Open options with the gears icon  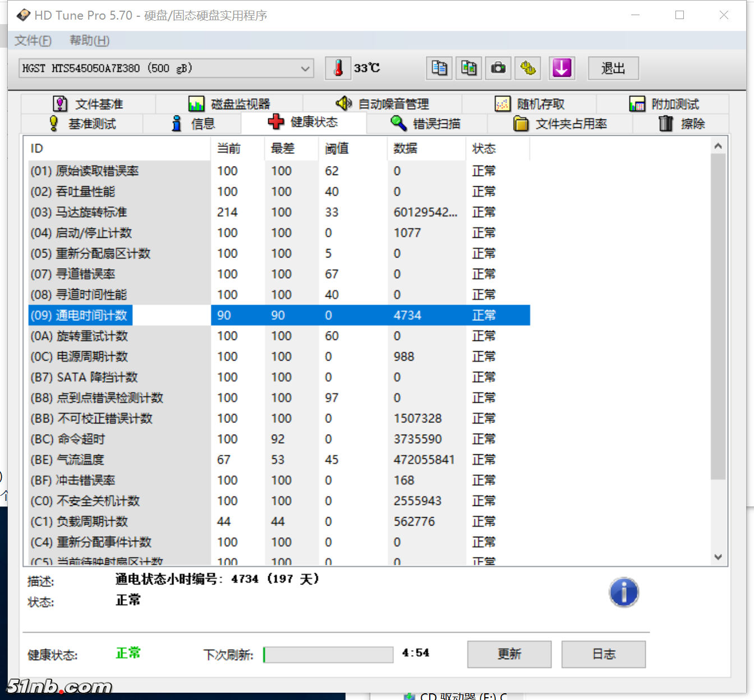[x=528, y=68]
